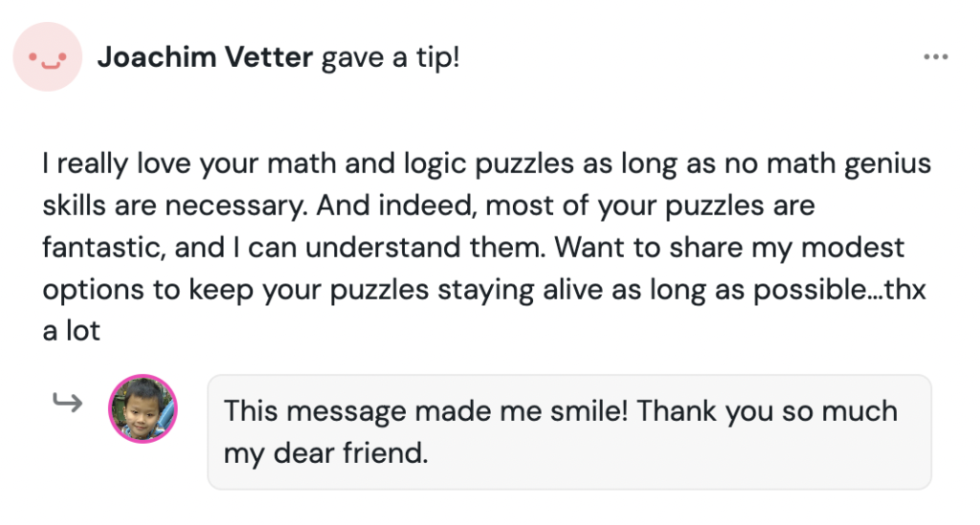Click the line starting "options to keep"
Viewport: 980px width, 525px height.
[x=484, y=291]
